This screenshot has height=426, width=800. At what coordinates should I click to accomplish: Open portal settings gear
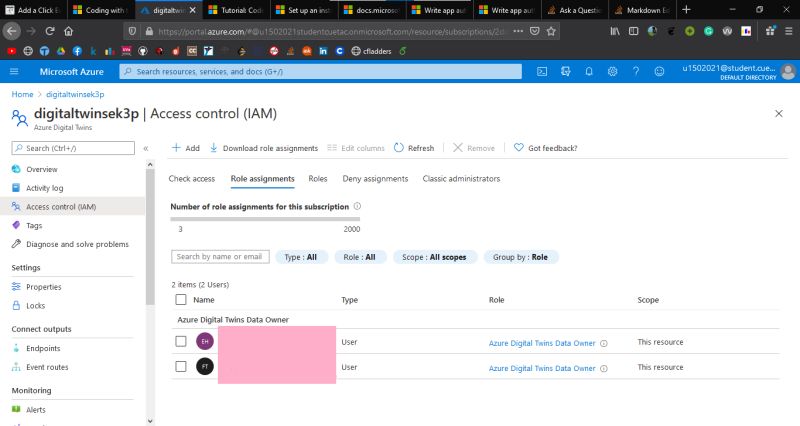pos(612,71)
